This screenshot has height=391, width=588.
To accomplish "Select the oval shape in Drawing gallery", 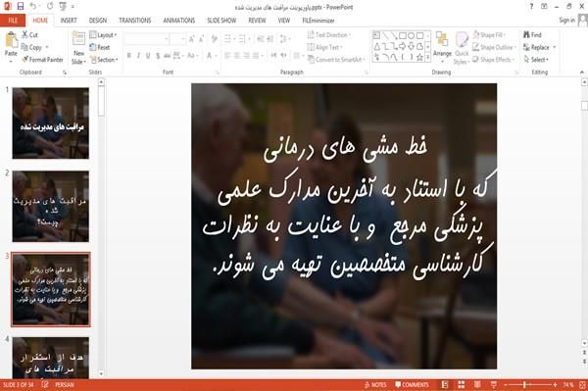I will tap(411, 35).
